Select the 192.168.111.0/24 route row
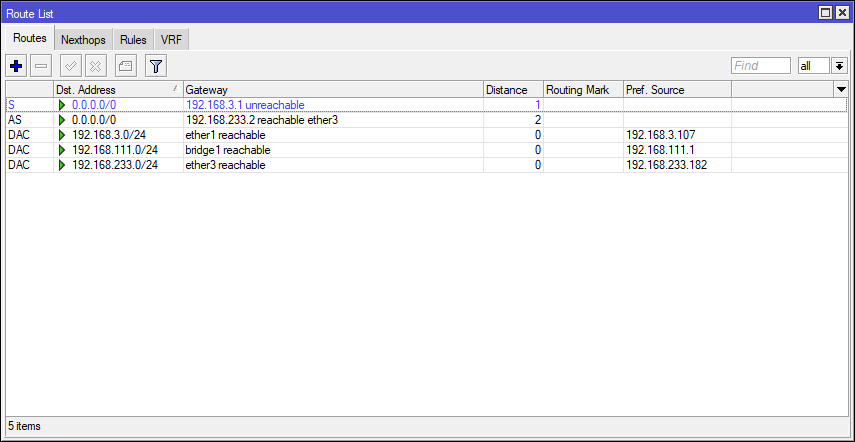The width and height of the screenshot is (855, 442). point(426,150)
